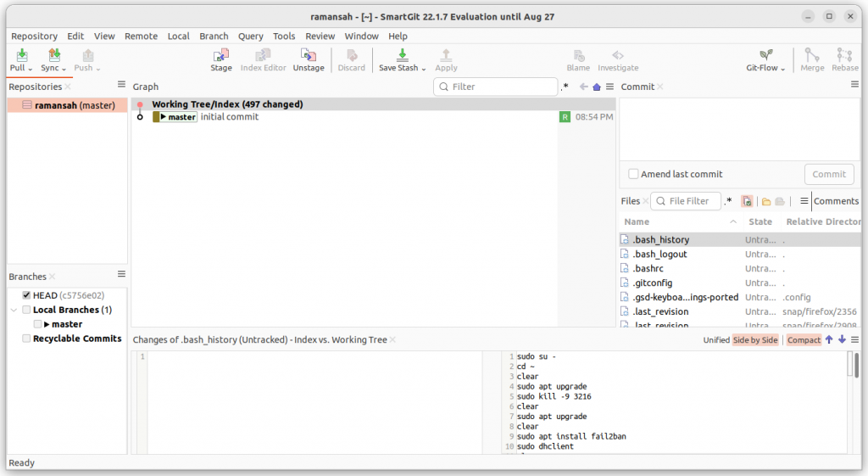This screenshot has height=476, width=868.
Task: Click the File Filter input field
Action: [x=687, y=201]
